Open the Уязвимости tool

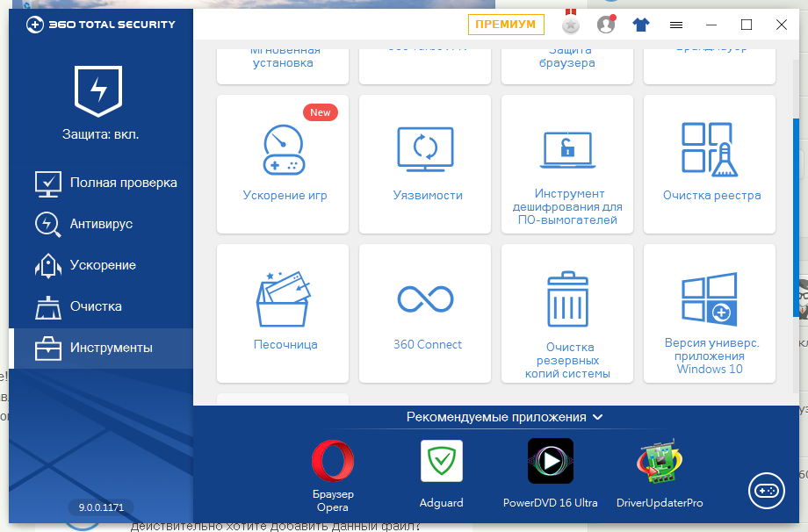[x=424, y=164]
